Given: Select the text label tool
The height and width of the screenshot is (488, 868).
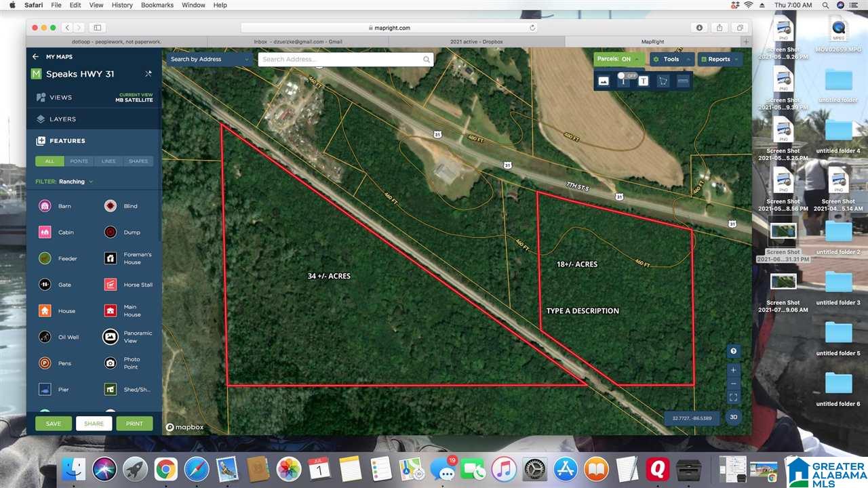Looking at the screenshot, I should [x=643, y=81].
